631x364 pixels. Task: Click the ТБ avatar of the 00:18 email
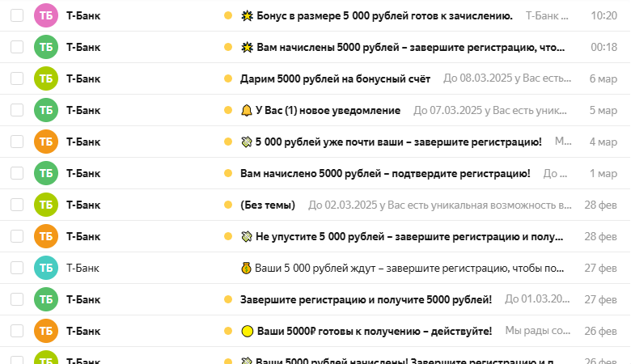(x=46, y=47)
